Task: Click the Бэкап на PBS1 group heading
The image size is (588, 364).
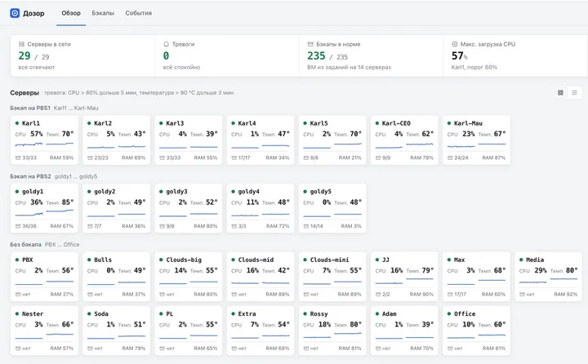Action: [30, 108]
